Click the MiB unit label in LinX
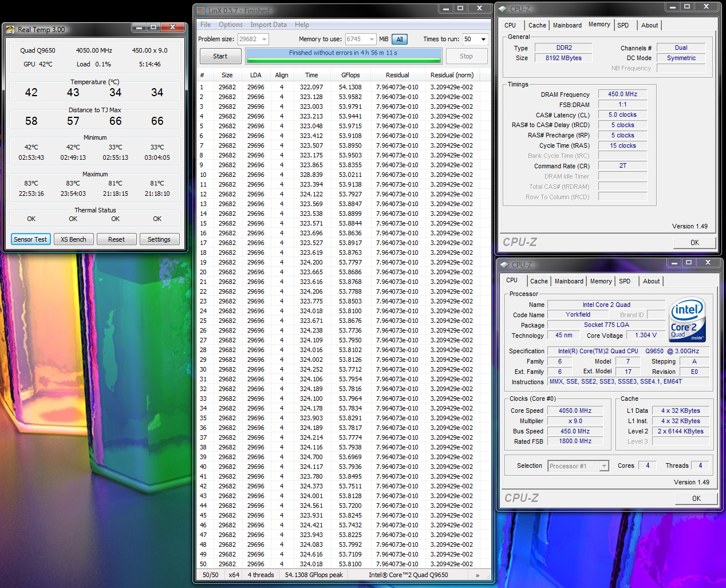Screen dimensions: 726x588 [x=384, y=39]
